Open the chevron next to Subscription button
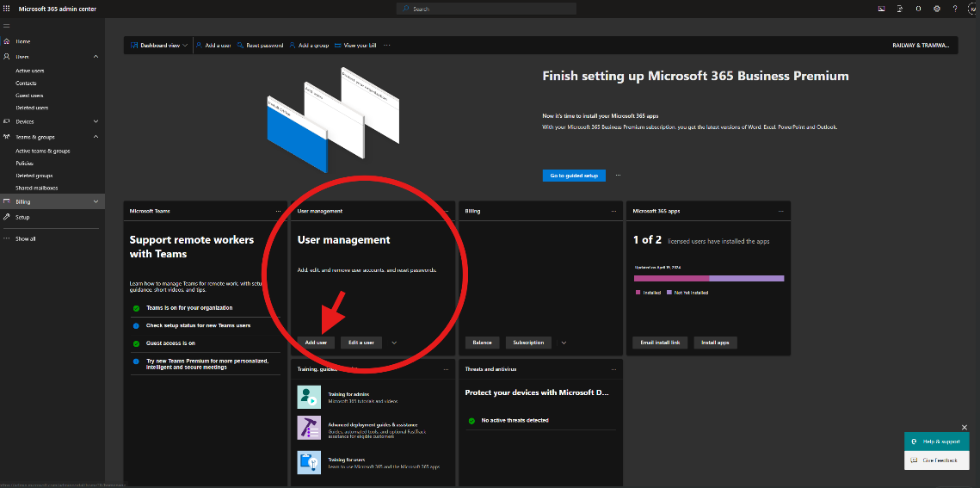Screen dimensions: 980x488 click(564, 343)
